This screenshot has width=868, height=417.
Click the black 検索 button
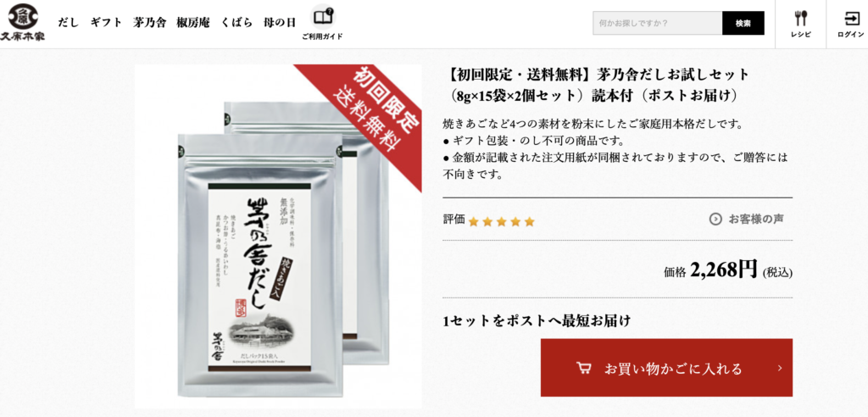pos(743,23)
